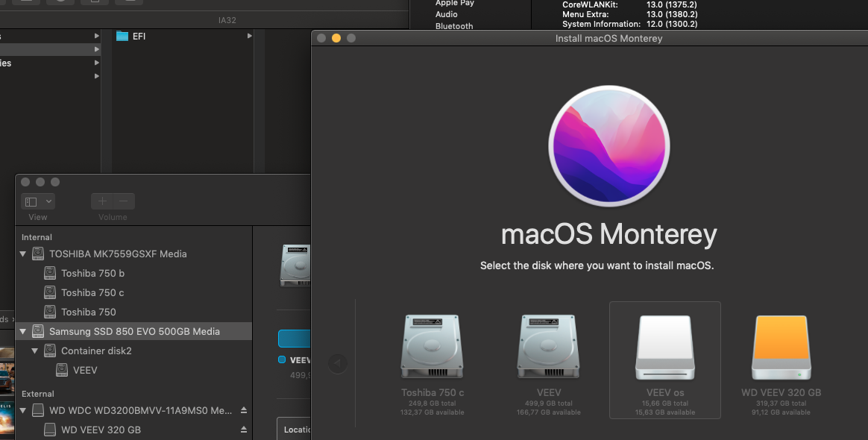The width and height of the screenshot is (868, 440).
Task: Select the Toshiba 750 b volume
Action: tap(133, 274)
